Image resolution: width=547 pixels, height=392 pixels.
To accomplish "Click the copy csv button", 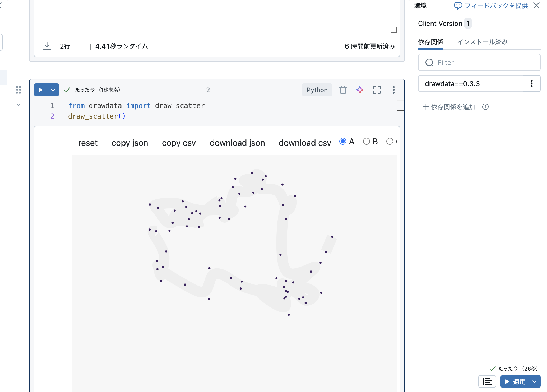I will coord(179,143).
